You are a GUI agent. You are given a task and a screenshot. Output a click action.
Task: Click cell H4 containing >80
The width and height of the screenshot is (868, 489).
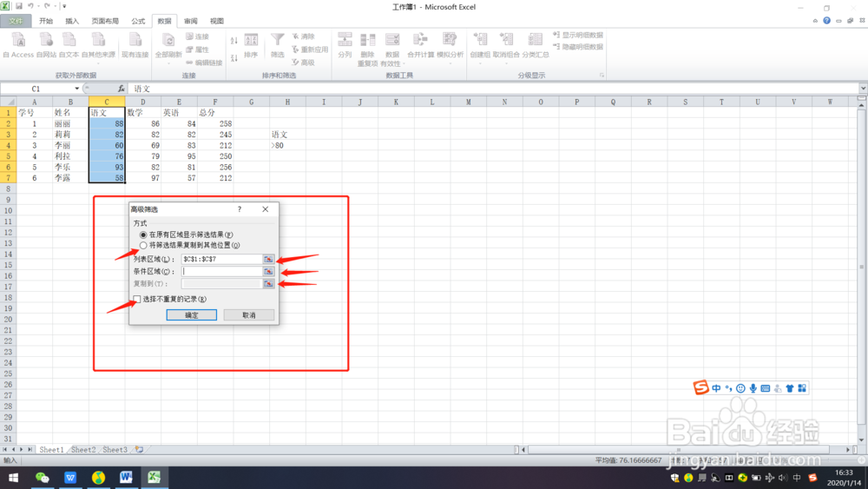coord(287,146)
